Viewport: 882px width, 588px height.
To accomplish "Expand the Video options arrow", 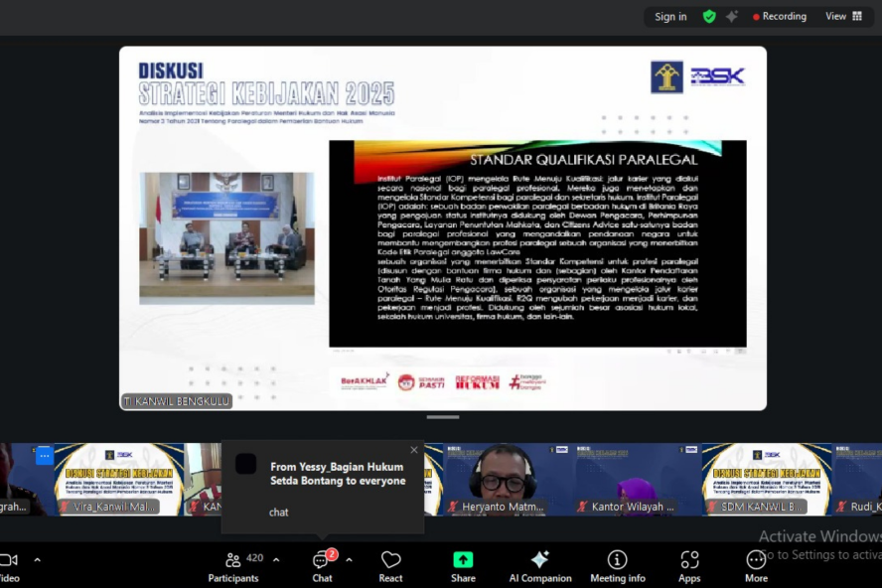I will tap(37, 559).
